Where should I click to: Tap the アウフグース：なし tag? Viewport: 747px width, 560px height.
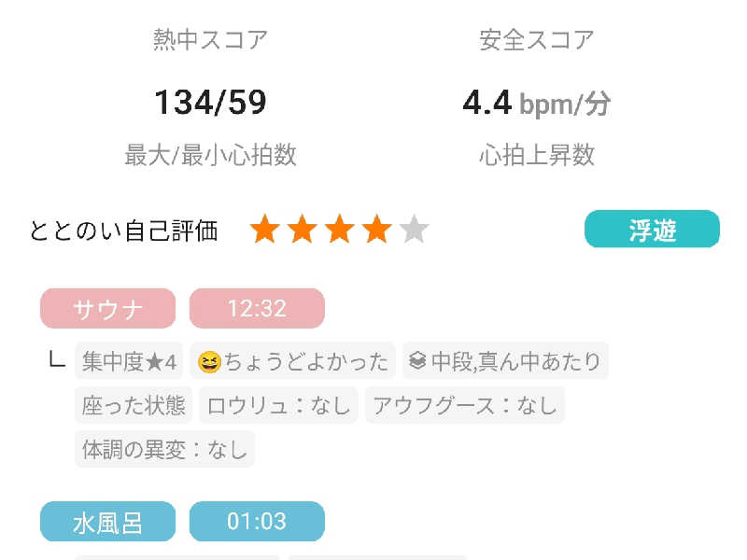point(464,405)
